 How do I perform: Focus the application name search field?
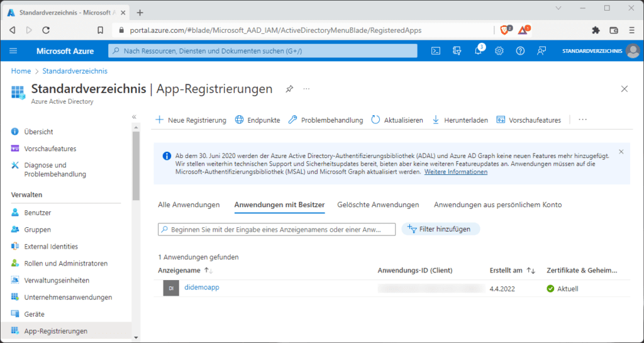[x=277, y=229]
